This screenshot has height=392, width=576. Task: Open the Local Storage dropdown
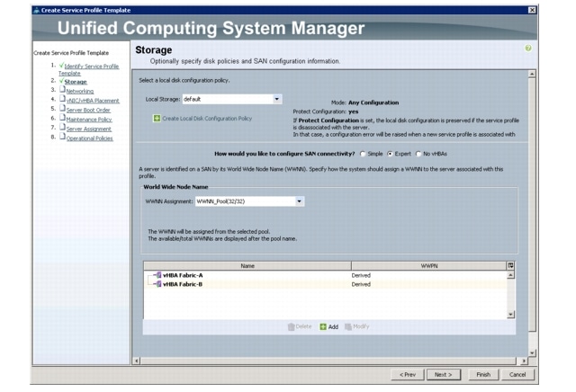[277, 99]
